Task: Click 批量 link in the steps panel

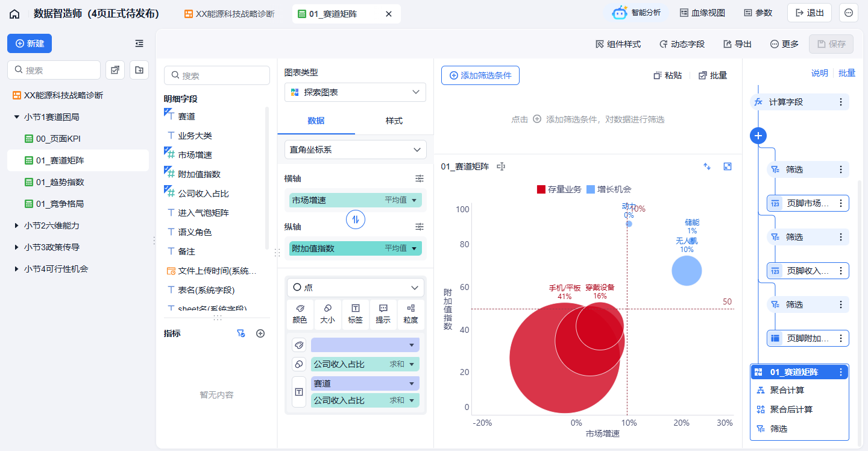Action: 847,73
